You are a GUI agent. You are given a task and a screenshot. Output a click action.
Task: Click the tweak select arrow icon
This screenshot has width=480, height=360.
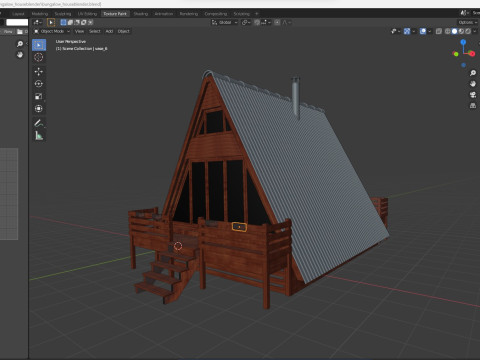click(51, 22)
